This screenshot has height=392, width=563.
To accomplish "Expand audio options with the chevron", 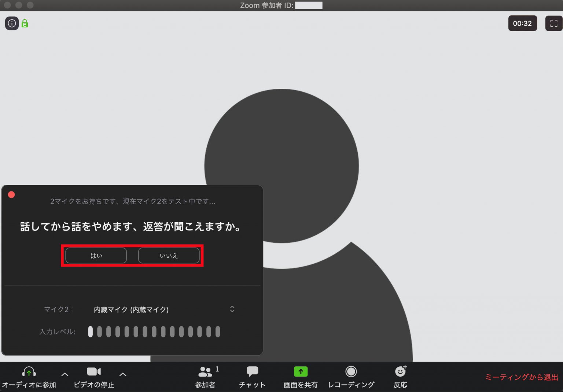I will point(64,374).
